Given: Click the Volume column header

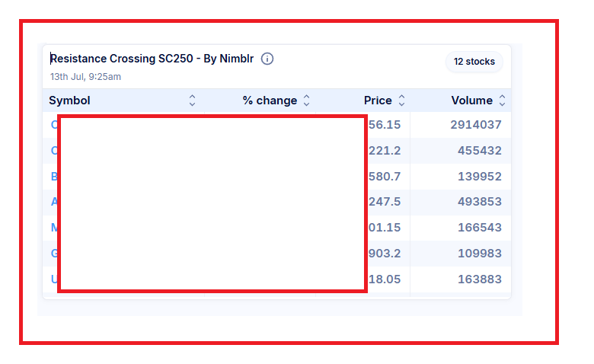Looking at the screenshot, I should 471,101.
